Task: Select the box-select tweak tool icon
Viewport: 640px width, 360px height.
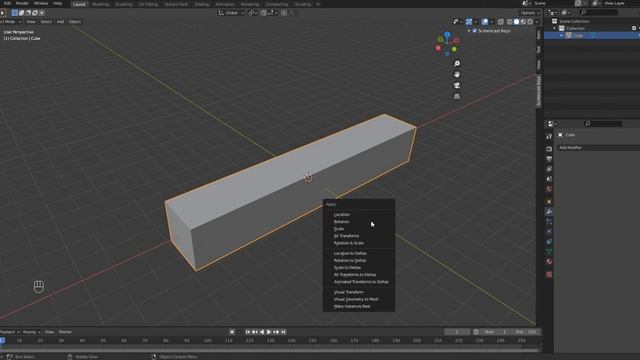Action: pyautogui.click(x=15, y=13)
